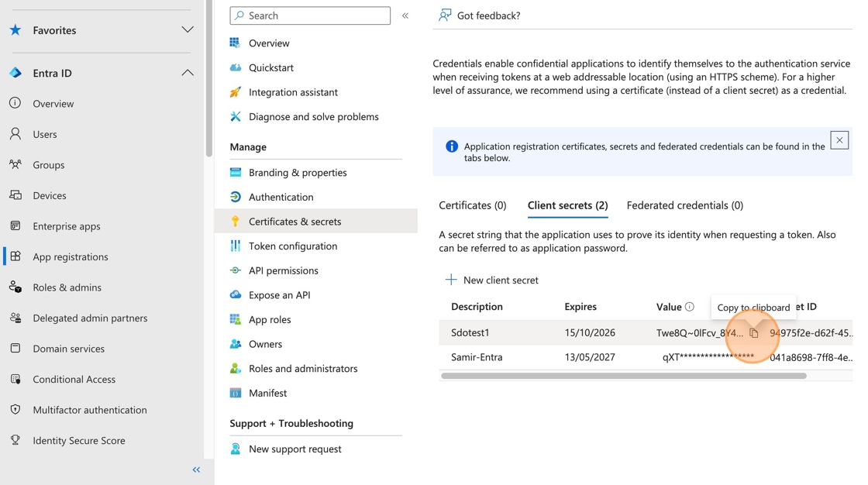Click the Branding & properties icon
Image resolution: width=868 pixels, height=485 pixels.
click(236, 172)
